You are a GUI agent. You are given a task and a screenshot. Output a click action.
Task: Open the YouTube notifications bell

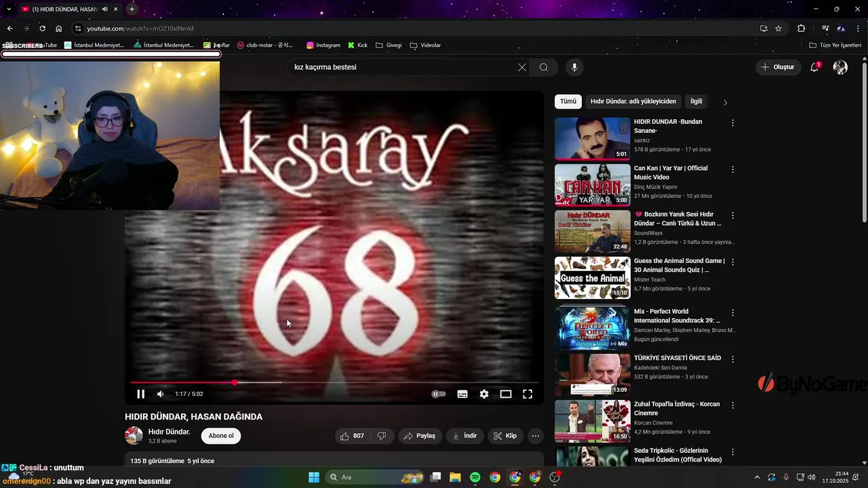814,67
